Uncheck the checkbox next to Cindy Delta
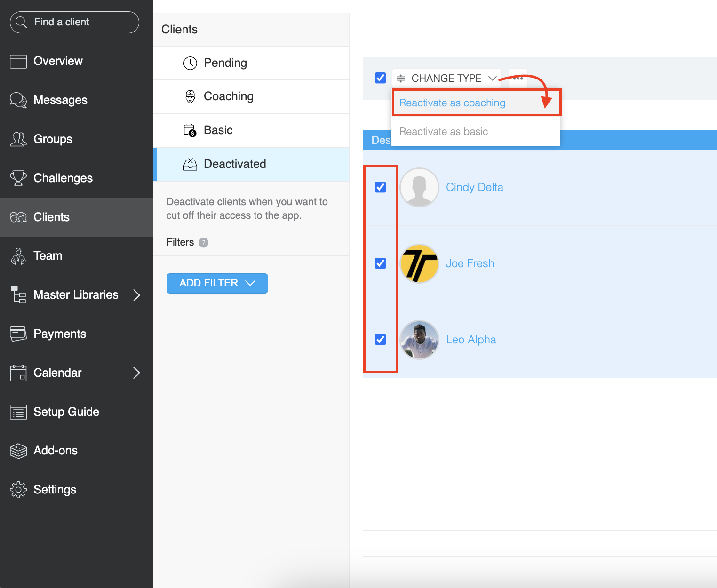The image size is (717, 588). pos(381,187)
